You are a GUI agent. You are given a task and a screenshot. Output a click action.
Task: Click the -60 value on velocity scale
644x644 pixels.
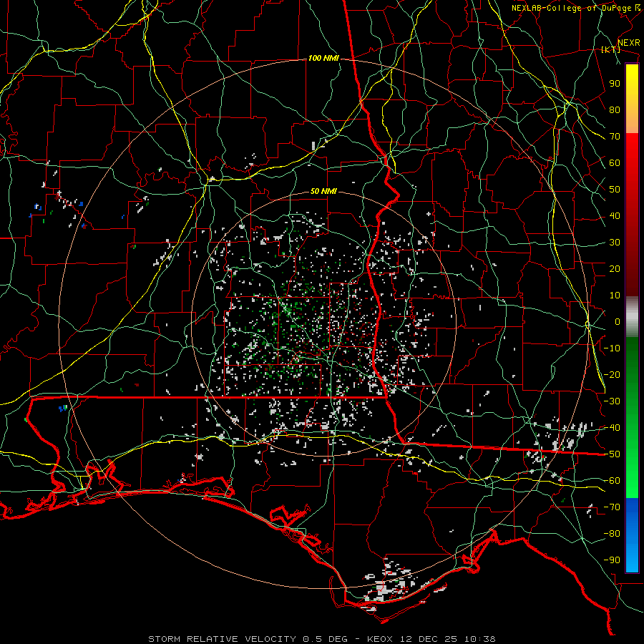pos(612,481)
